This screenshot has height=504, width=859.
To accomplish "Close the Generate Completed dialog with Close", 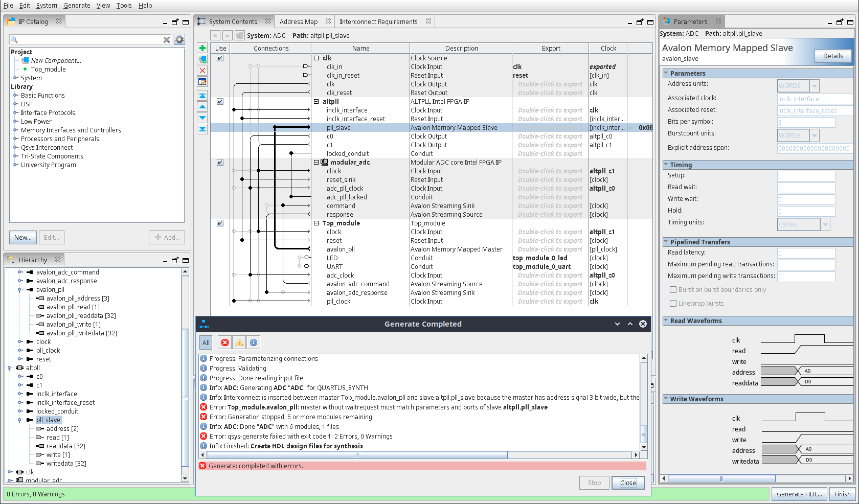I will 628,483.
